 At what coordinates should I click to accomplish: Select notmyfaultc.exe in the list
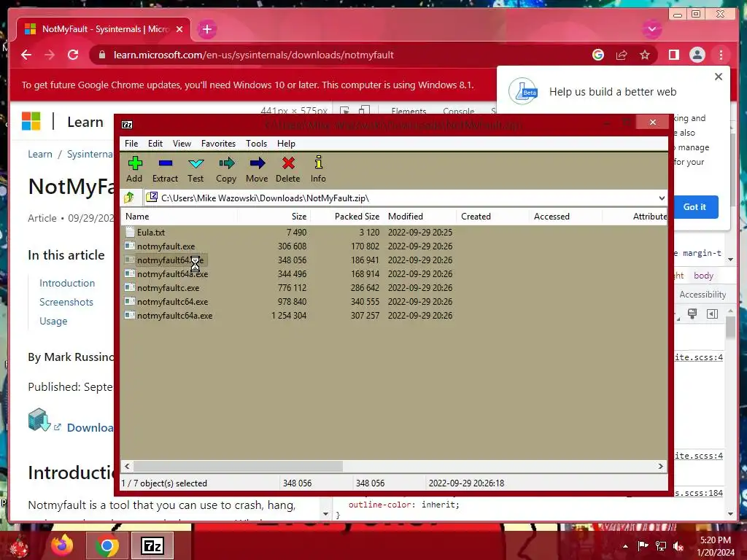pos(169,287)
